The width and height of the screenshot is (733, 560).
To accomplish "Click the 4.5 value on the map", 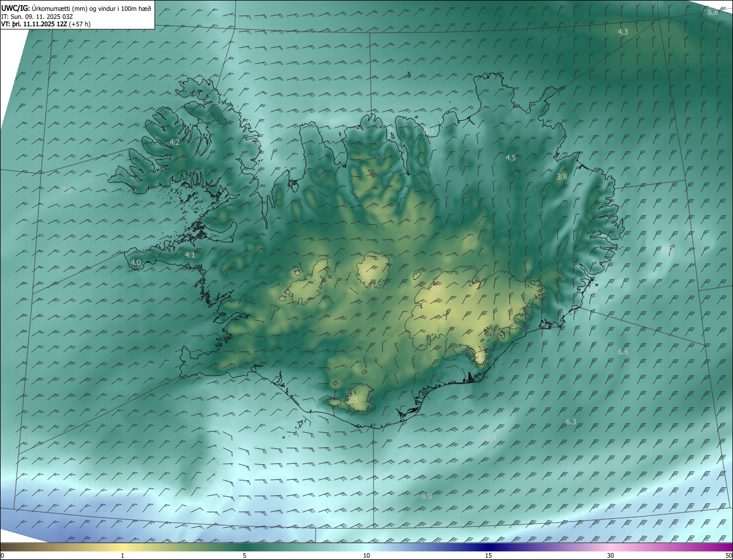I will [511, 157].
